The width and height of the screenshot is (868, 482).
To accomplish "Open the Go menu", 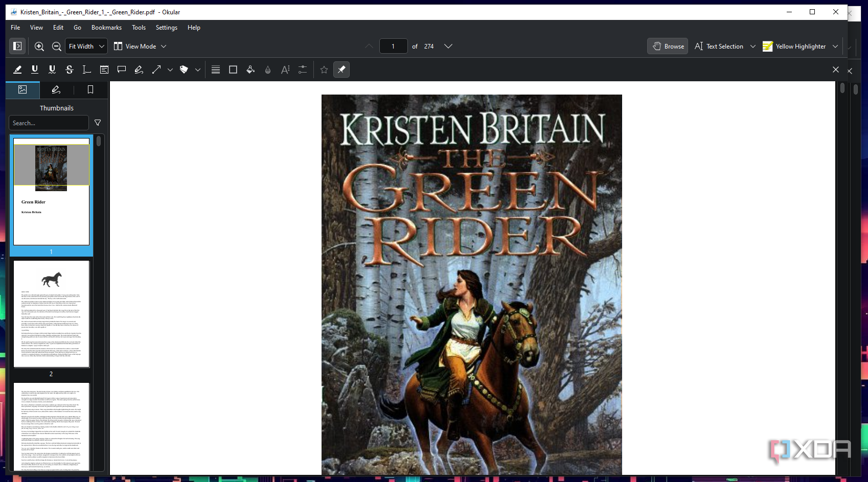I will click(x=77, y=28).
